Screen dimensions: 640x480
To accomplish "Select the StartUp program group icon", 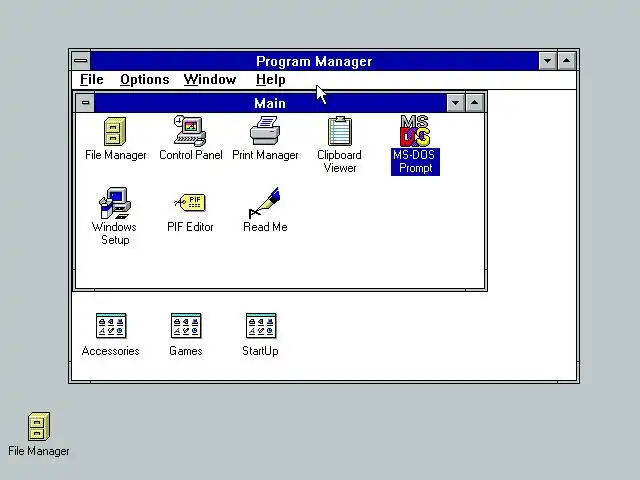I will pyautogui.click(x=261, y=326).
